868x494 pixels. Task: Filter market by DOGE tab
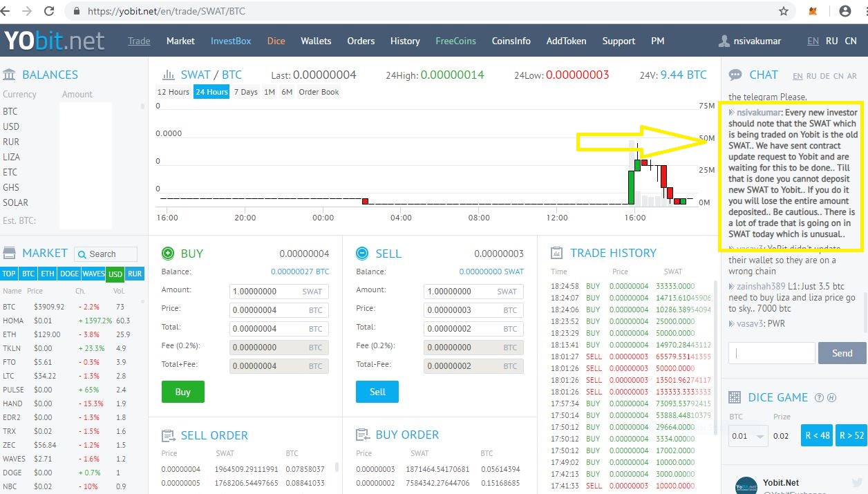click(x=69, y=274)
